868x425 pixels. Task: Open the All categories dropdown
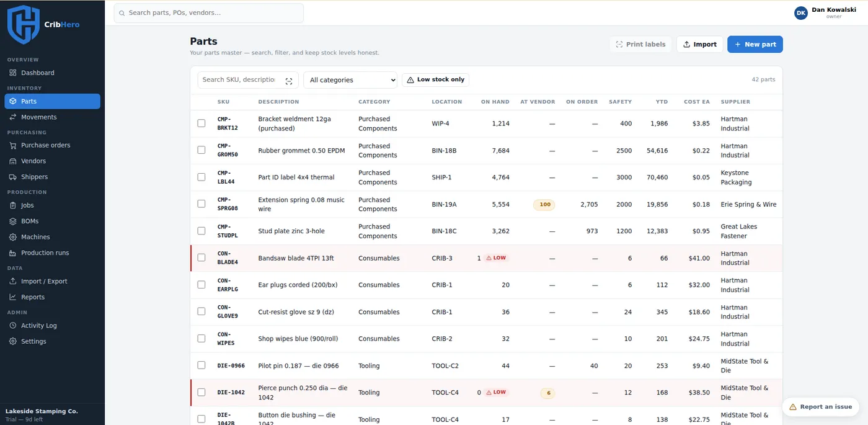point(350,80)
